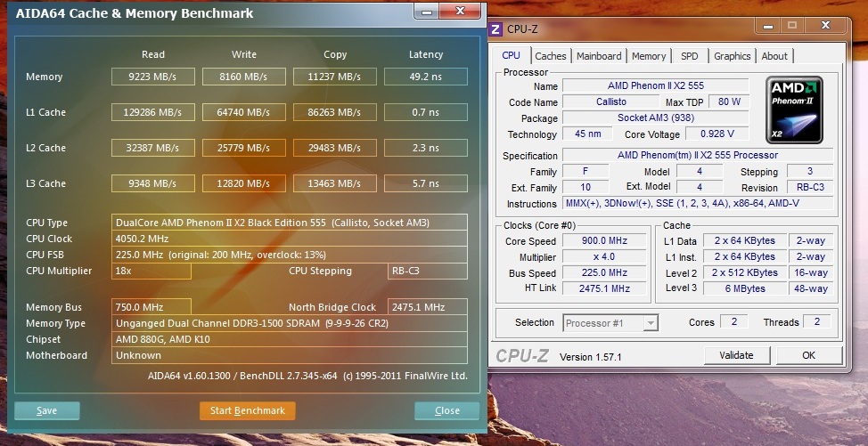Image resolution: width=868 pixels, height=446 pixels.
Task: Open the Caches tab in CPU-Z
Action: (550, 56)
